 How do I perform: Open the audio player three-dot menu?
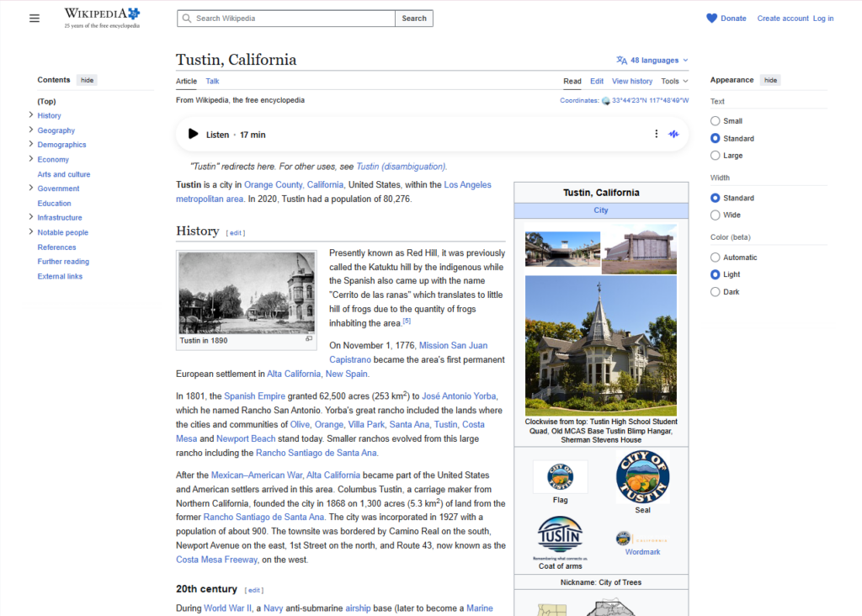click(x=656, y=134)
